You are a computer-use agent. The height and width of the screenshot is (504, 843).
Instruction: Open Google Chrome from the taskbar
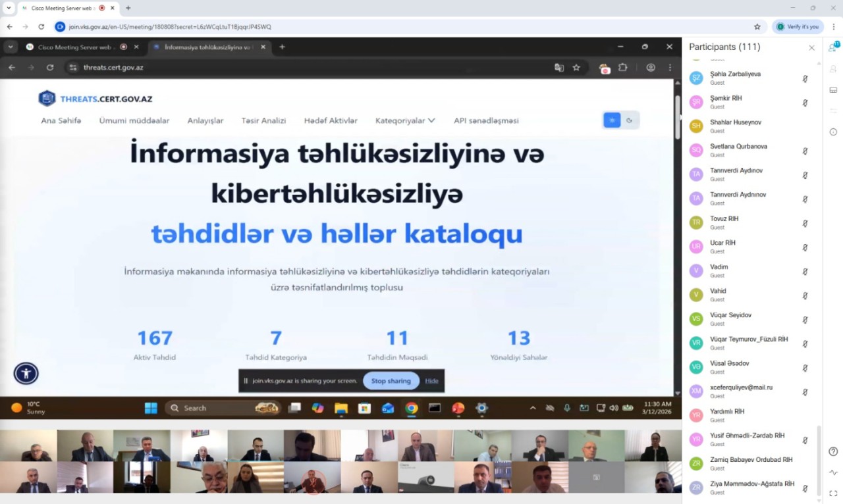pyautogui.click(x=411, y=408)
